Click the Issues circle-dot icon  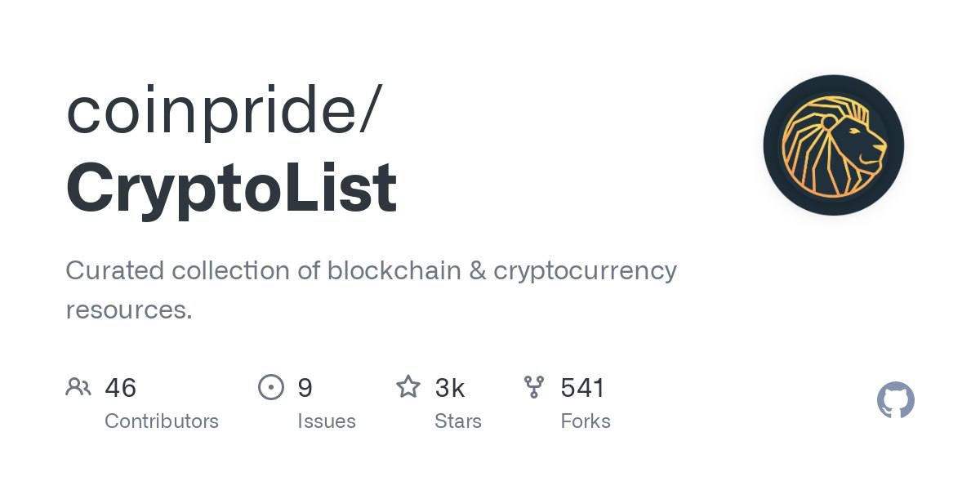(x=271, y=386)
